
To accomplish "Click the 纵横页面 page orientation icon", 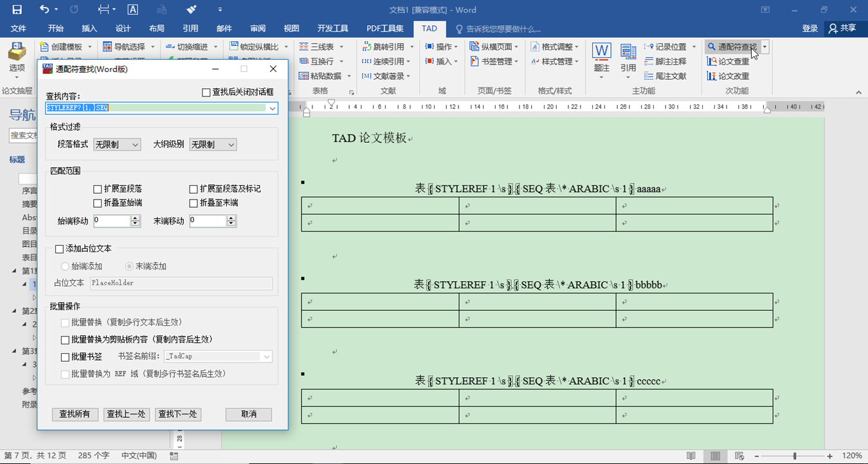I will (475, 47).
